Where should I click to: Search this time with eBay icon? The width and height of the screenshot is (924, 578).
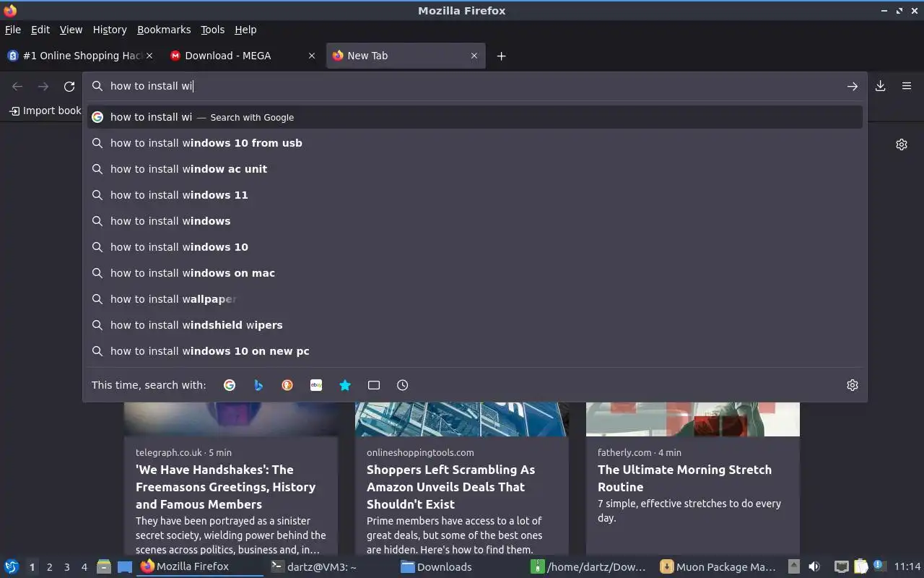(x=316, y=385)
